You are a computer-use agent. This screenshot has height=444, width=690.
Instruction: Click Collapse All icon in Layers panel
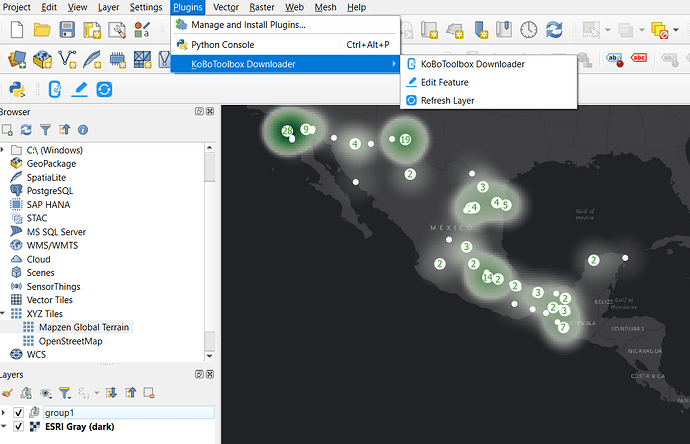[131, 393]
